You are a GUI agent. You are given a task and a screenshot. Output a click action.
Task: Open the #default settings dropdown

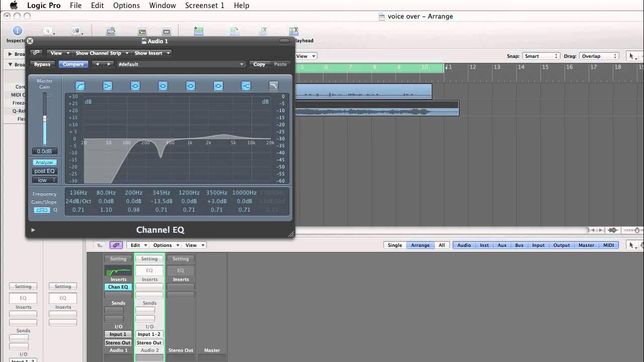coord(181,64)
